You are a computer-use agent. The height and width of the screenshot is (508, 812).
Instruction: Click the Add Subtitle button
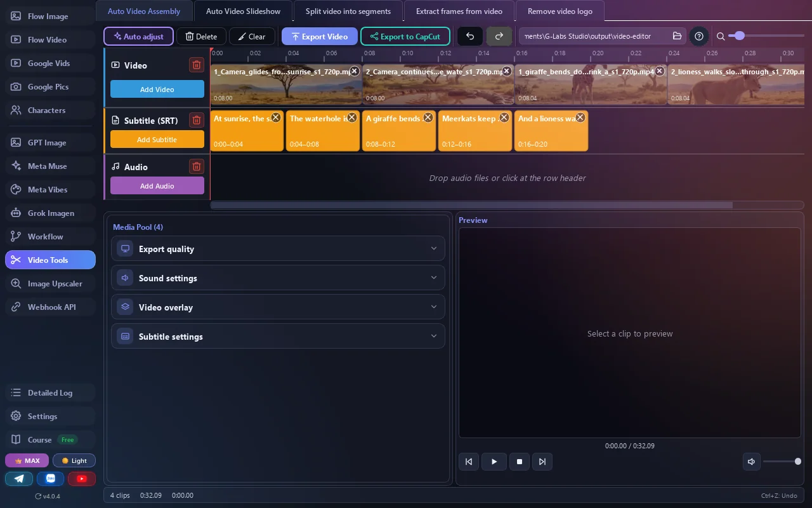[x=157, y=140]
